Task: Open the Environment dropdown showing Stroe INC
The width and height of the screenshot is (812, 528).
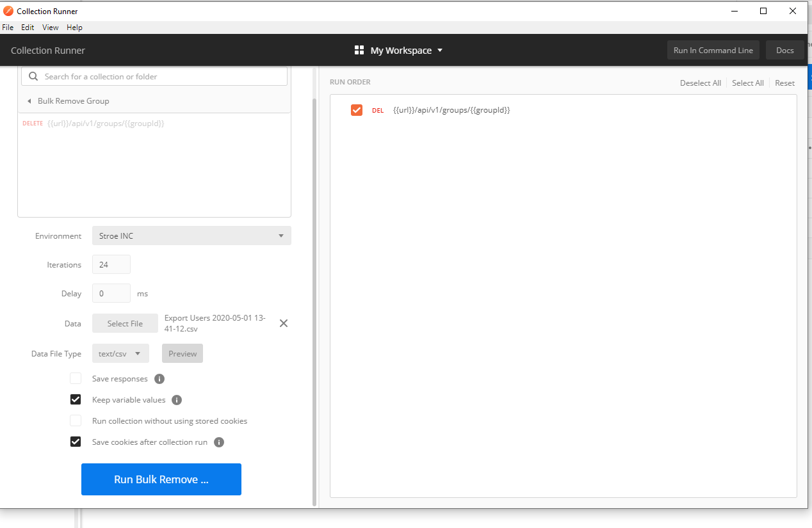Action: pyautogui.click(x=191, y=236)
